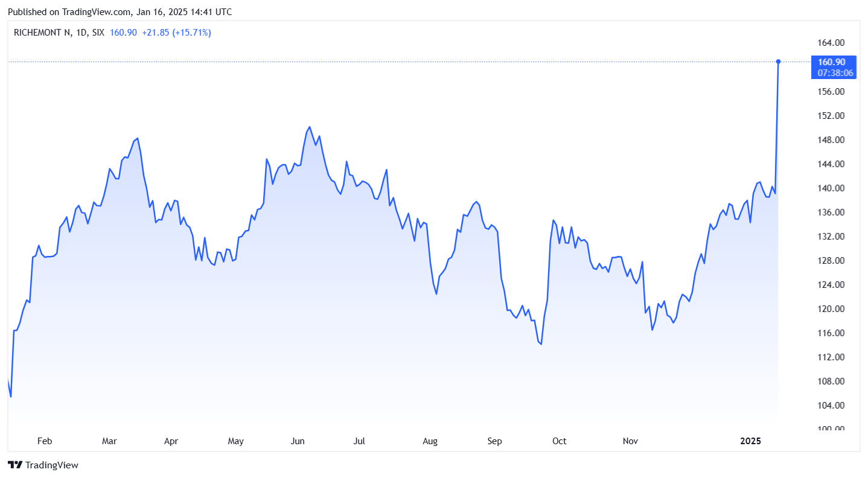This screenshot has width=868, height=478.
Task: Click the 140.00 price scale label
Action: [x=831, y=188]
